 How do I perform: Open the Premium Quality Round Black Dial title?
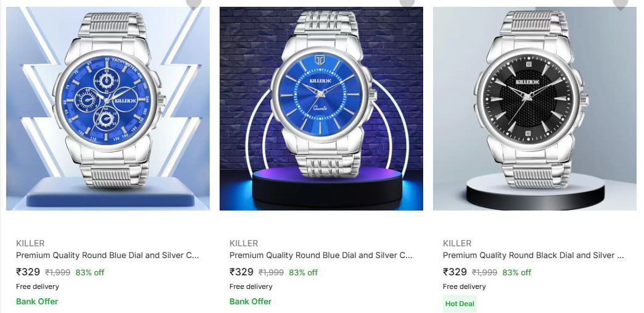(534, 256)
